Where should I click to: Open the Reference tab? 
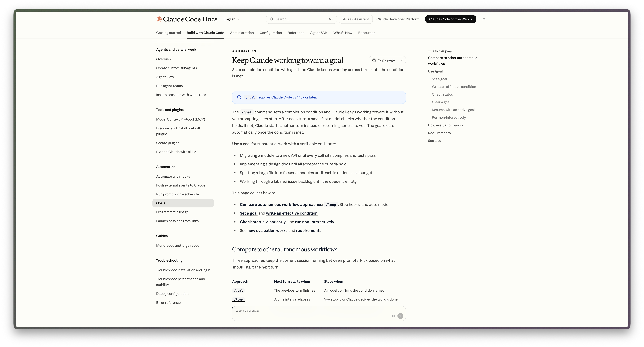pyautogui.click(x=296, y=33)
